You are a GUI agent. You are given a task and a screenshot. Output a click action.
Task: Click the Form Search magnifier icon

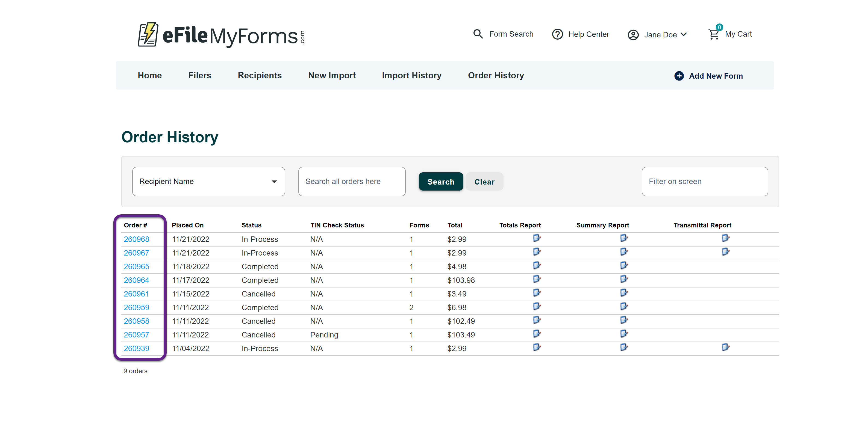478,34
